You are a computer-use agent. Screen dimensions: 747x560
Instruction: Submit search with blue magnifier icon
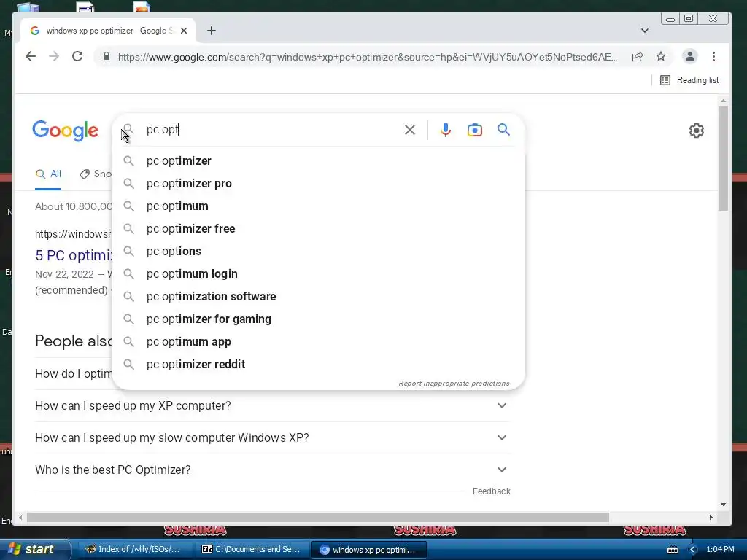(x=503, y=130)
